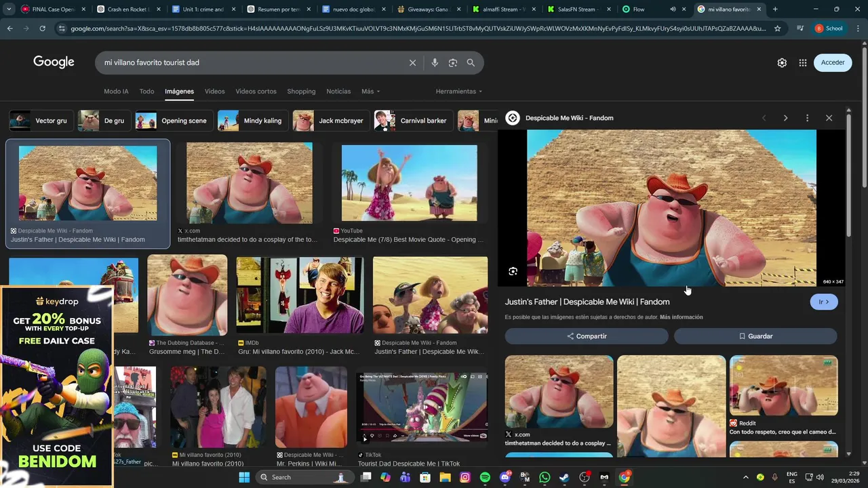Viewport: 868px width, 488px height.
Task: Select the De gru filter chip
Action: tap(104, 121)
